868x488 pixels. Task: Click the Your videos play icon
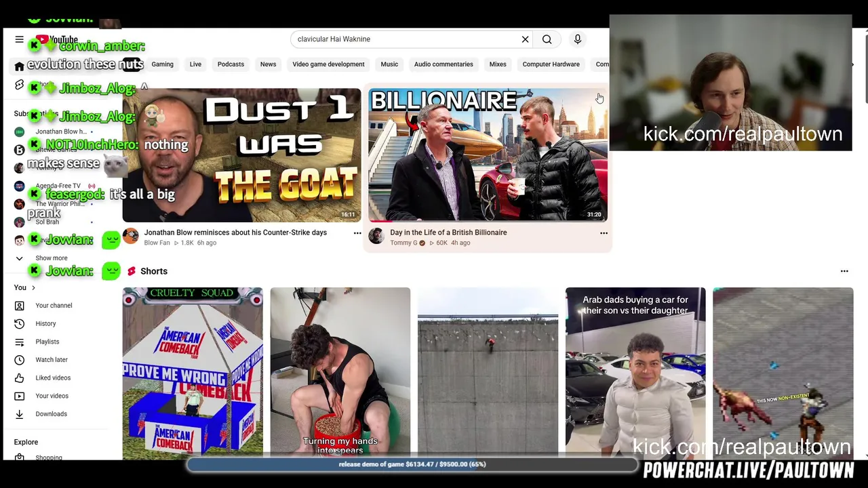pyautogui.click(x=19, y=396)
